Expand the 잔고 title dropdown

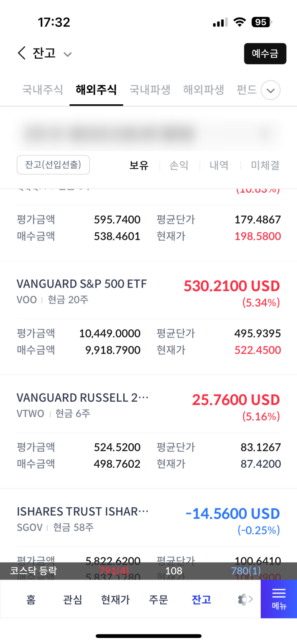(x=68, y=54)
